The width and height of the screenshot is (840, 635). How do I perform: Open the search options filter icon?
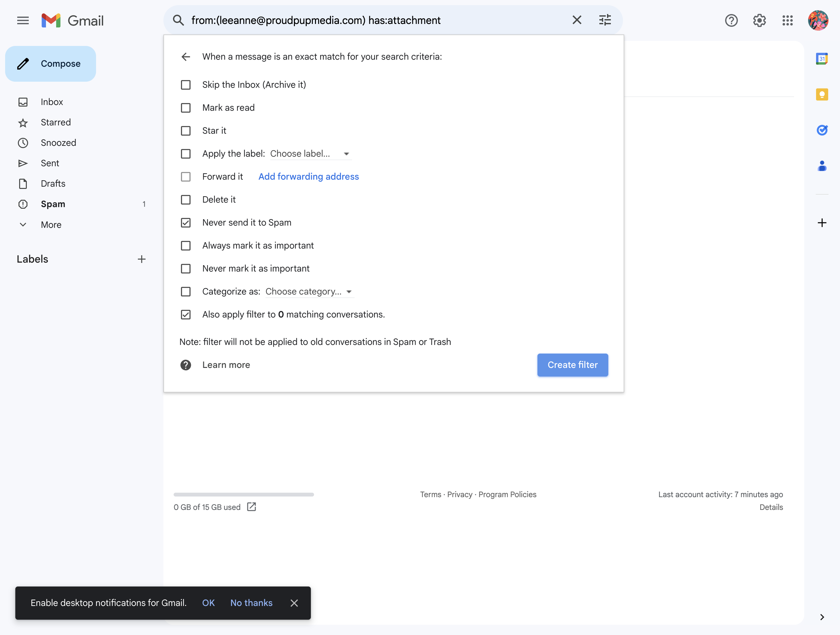tap(605, 20)
